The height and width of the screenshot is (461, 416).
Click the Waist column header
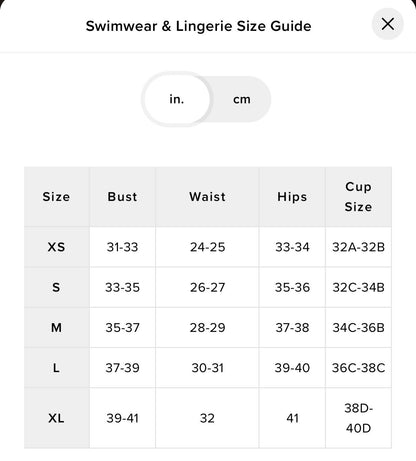tap(207, 197)
